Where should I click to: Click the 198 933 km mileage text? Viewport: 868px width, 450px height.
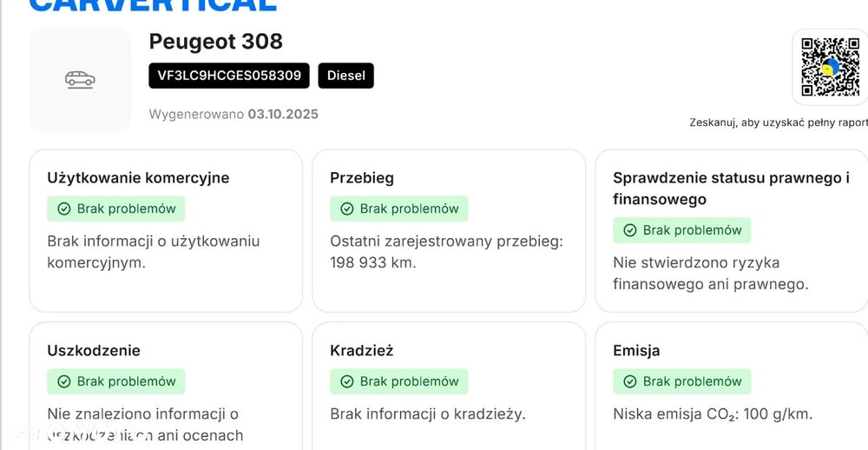tap(373, 262)
